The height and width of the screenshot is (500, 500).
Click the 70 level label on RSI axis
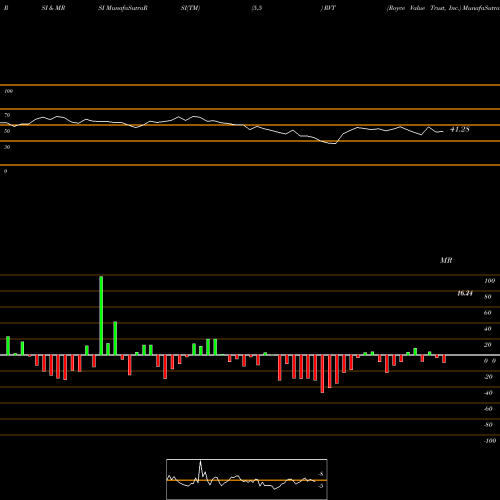click(x=7, y=115)
